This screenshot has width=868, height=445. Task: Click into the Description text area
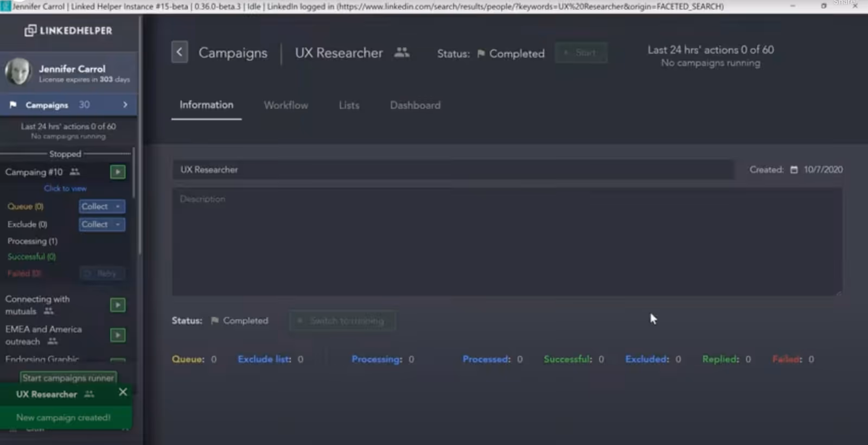tap(507, 242)
